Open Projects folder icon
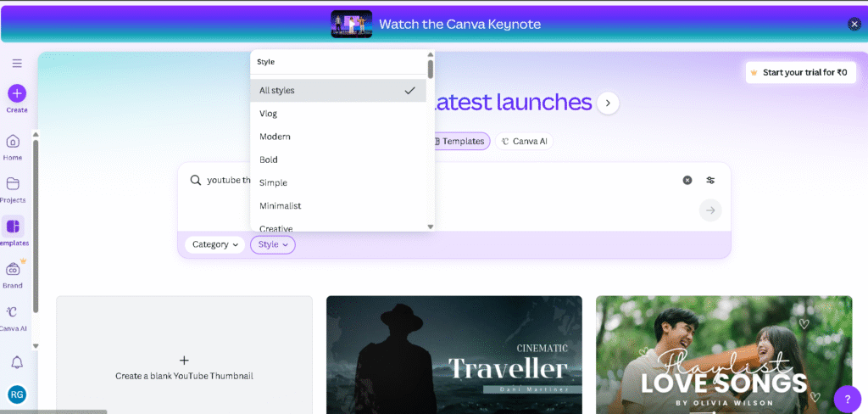Screen dimensions: 868x414 tap(13, 184)
